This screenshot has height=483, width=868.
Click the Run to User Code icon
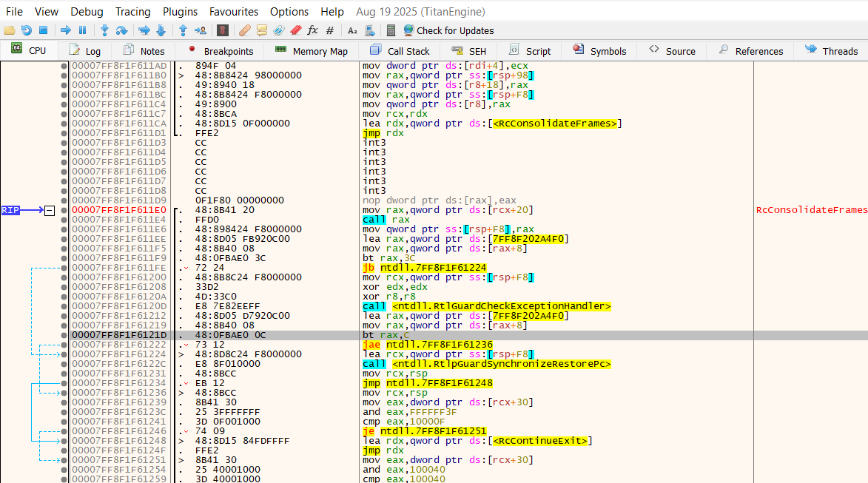(x=201, y=30)
